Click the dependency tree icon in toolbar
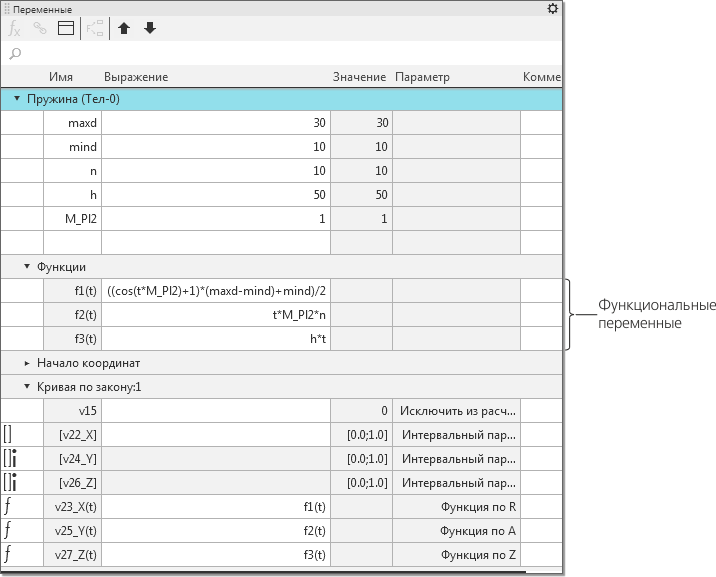This screenshot has height=577, width=716. (96, 29)
